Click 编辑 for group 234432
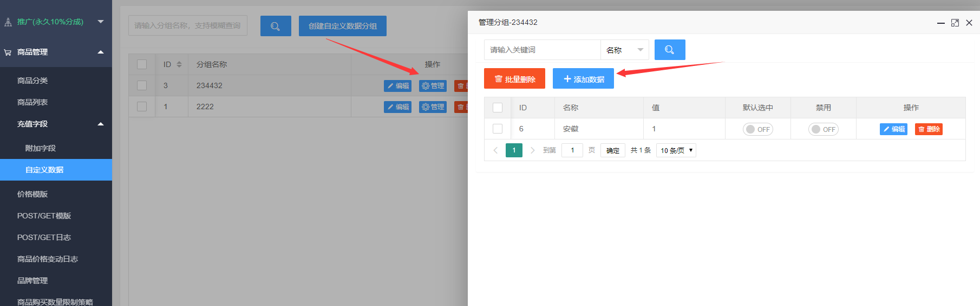Image resolution: width=980 pixels, height=306 pixels. (397, 85)
